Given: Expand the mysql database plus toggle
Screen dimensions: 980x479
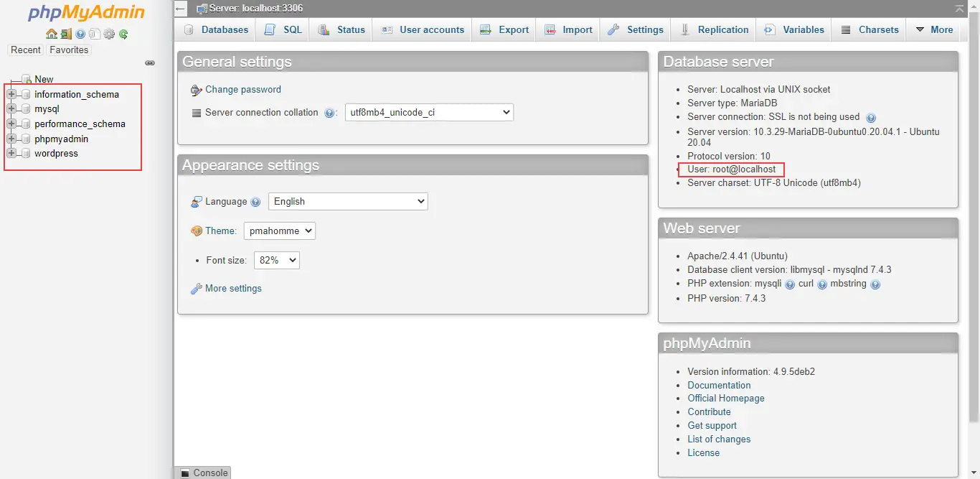Looking at the screenshot, I should tap(11, 109).
